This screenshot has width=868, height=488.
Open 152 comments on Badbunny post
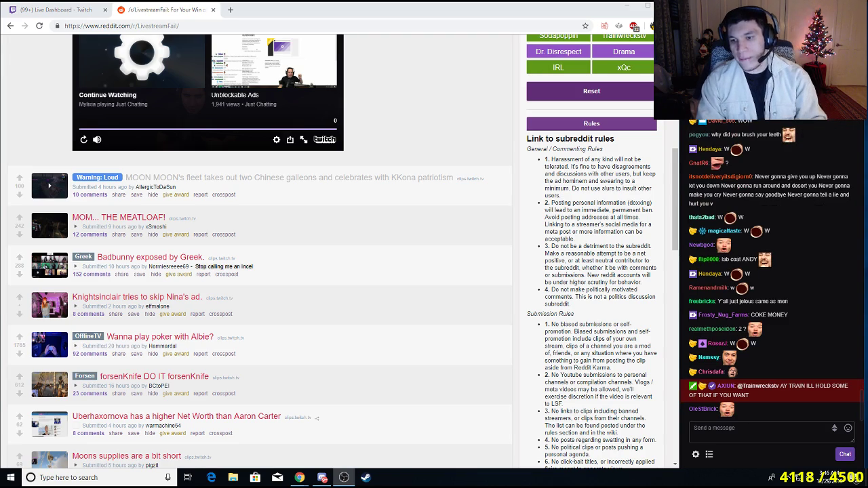92,274
